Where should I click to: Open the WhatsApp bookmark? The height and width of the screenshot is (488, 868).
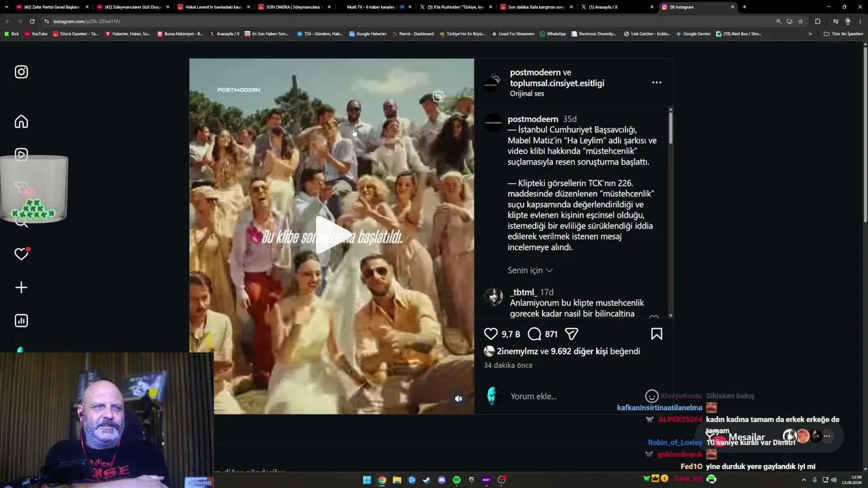pos(553,34)
